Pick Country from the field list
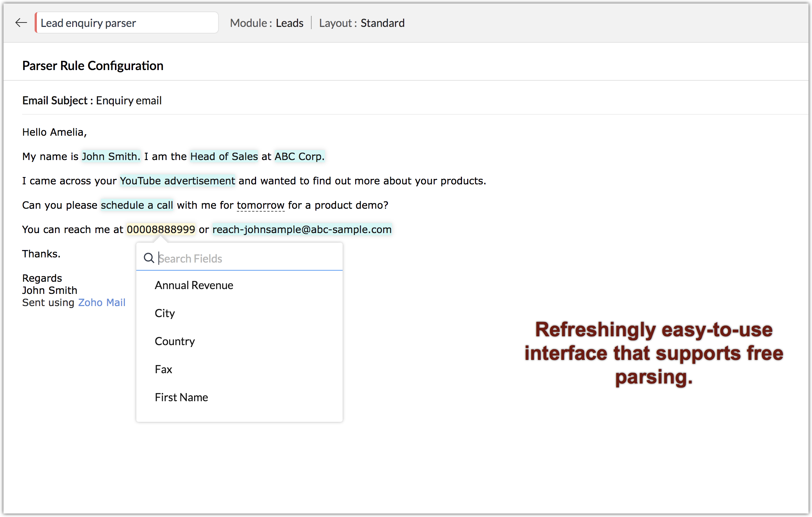This screenshot has width=812, height=517. click(x=175, y=341)
